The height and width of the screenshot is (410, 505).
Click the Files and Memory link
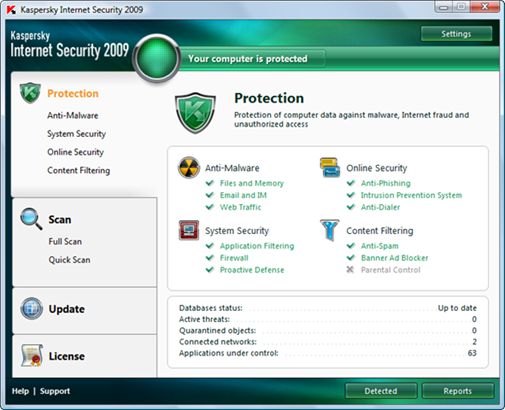252,183
